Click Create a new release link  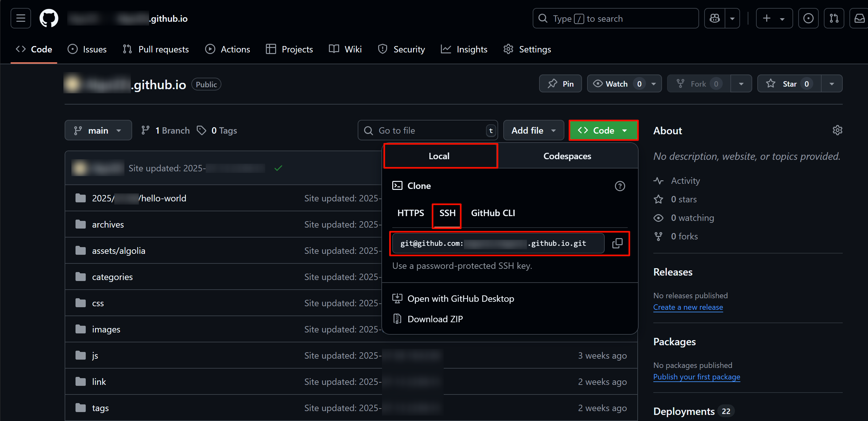coord(688,307)
